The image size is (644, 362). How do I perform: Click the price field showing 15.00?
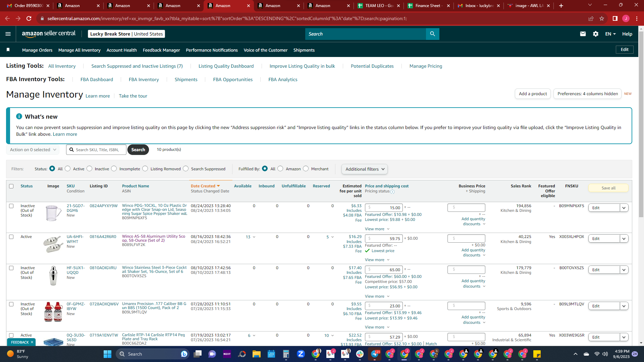384,208
